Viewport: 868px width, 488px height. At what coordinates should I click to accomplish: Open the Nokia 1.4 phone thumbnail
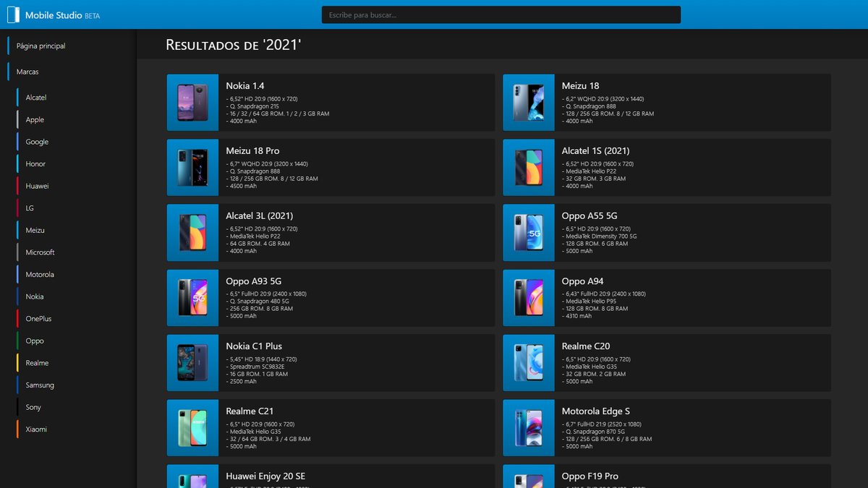tap(192, 103)
